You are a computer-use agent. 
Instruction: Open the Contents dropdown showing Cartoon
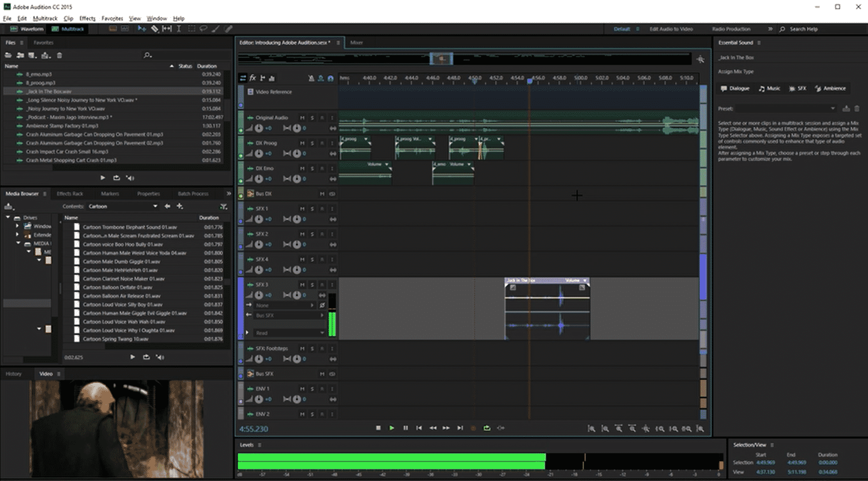pos(123,206)
